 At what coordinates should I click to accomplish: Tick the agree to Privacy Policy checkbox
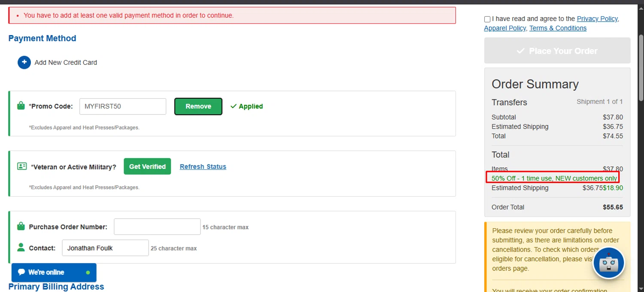[x=487, y=19]
